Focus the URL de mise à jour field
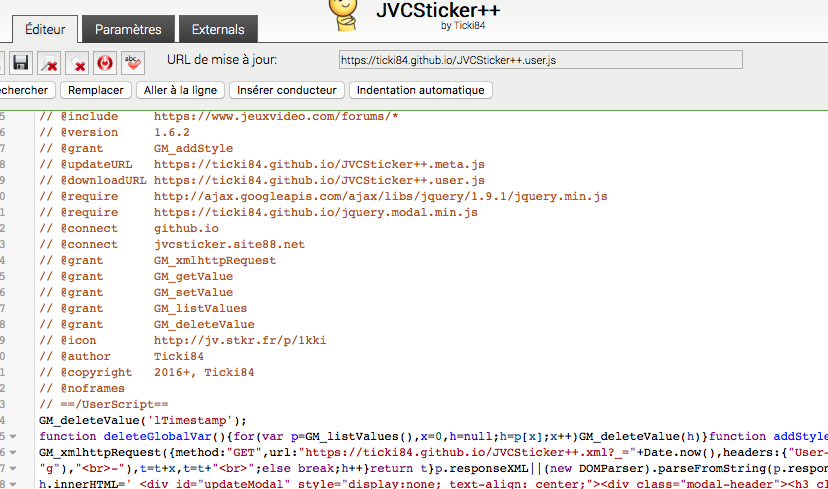The image size is (828, 489). coord(541,60)
